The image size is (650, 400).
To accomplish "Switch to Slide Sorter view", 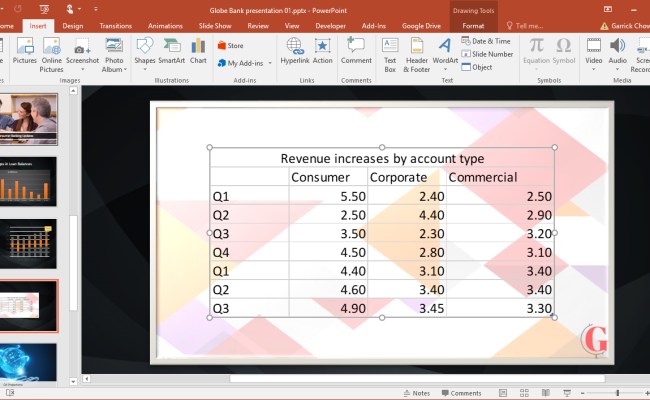I will click(524, 393).
